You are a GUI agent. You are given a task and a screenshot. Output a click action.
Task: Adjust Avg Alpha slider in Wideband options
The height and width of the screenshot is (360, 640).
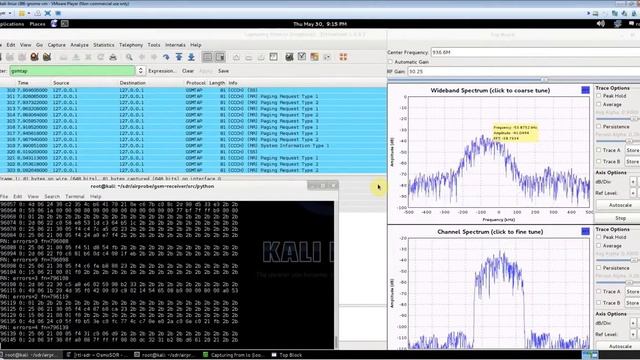[634, 119]
